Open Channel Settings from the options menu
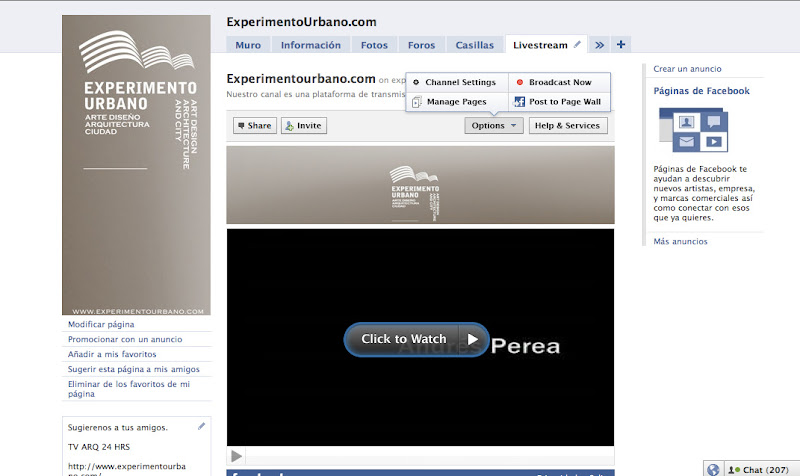800x476 pixels. [x=457, y=82]
